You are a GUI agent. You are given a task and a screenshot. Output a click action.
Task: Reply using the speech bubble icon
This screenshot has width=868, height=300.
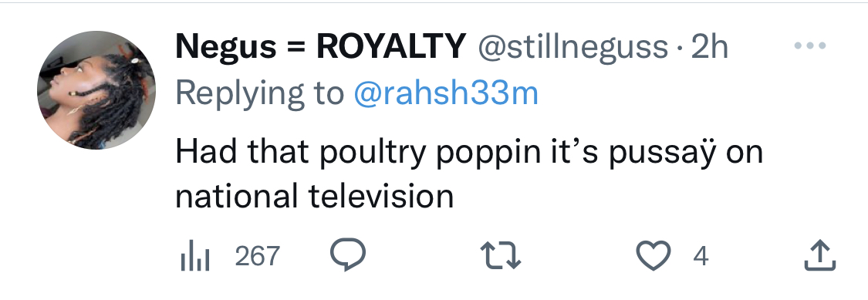coord(348,255)
